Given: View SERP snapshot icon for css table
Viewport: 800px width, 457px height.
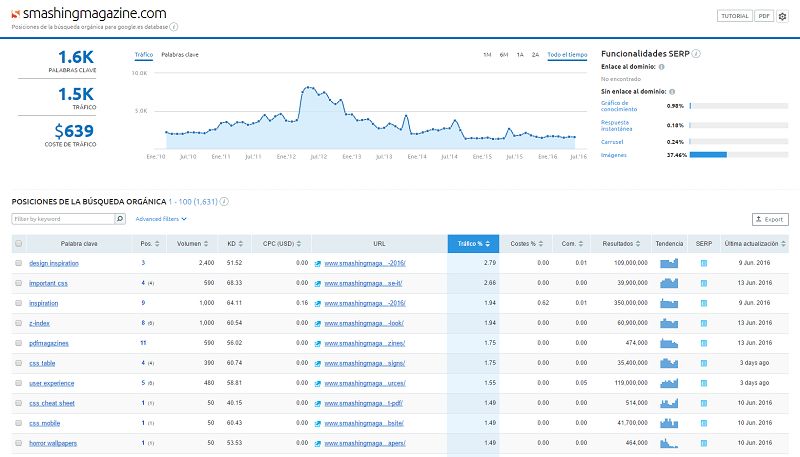Looking at the screenshot, I should pyautogui.click(x=704, y=363).
